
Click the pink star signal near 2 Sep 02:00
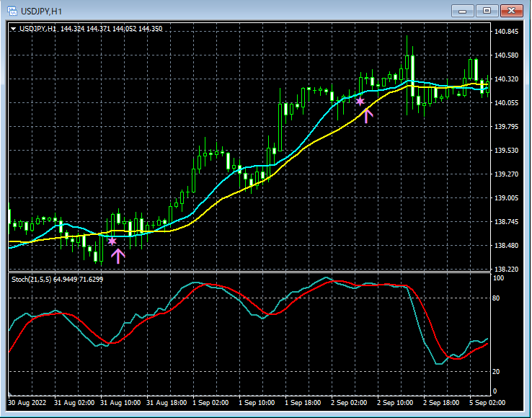click(360, 101)
